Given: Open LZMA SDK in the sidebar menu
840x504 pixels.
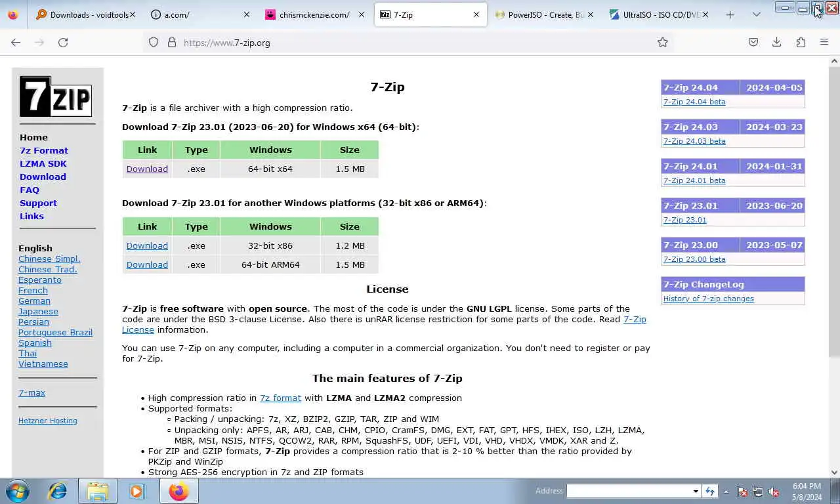Looking at the screenshot, I should (43, 163).
